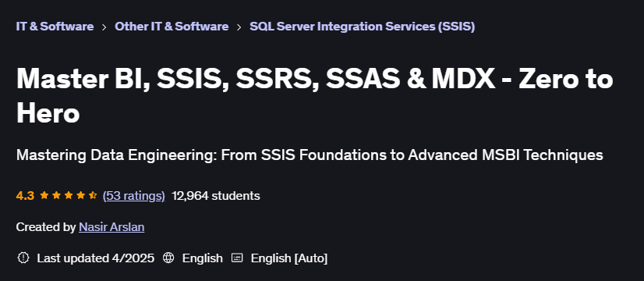Click the Mastering Data Engineering subtitle

[310, 155]
